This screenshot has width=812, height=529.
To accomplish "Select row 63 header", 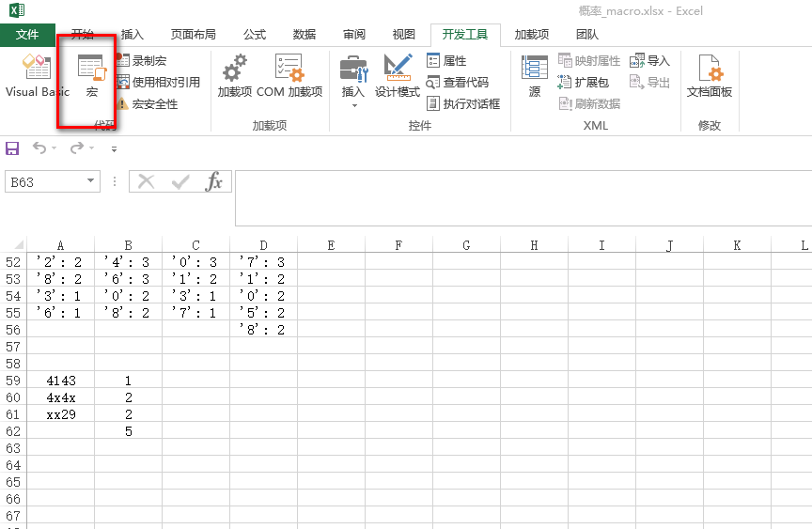I will tap(13, 448).
